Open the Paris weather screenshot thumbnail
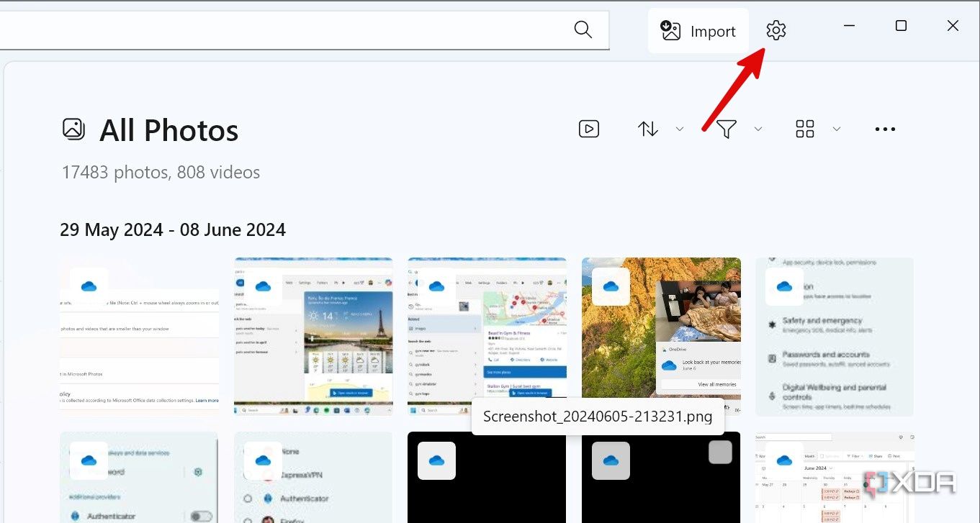Image resolution: width=980 pixels, height=523 pixels. tap(313, 337)
